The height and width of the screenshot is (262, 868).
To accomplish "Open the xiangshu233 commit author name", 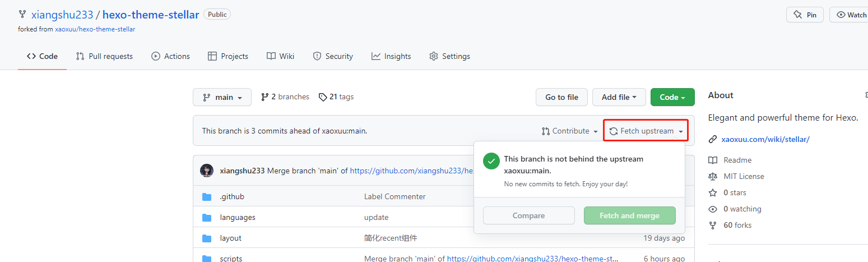I will coord(243,171).
